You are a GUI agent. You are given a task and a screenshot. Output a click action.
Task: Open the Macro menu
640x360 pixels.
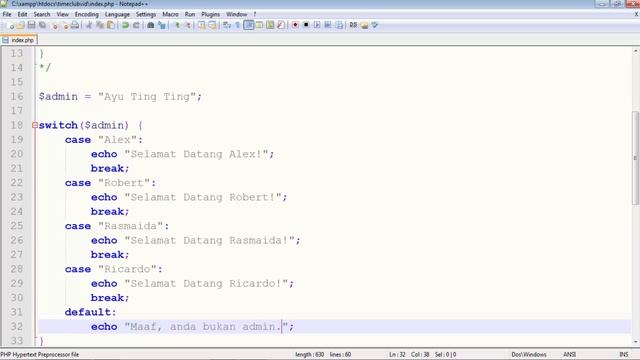click(170, 14)
